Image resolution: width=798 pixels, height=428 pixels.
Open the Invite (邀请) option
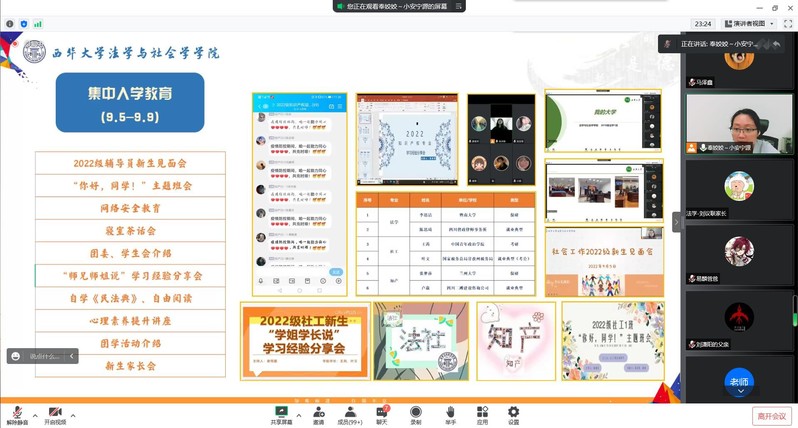coord(318,414)
